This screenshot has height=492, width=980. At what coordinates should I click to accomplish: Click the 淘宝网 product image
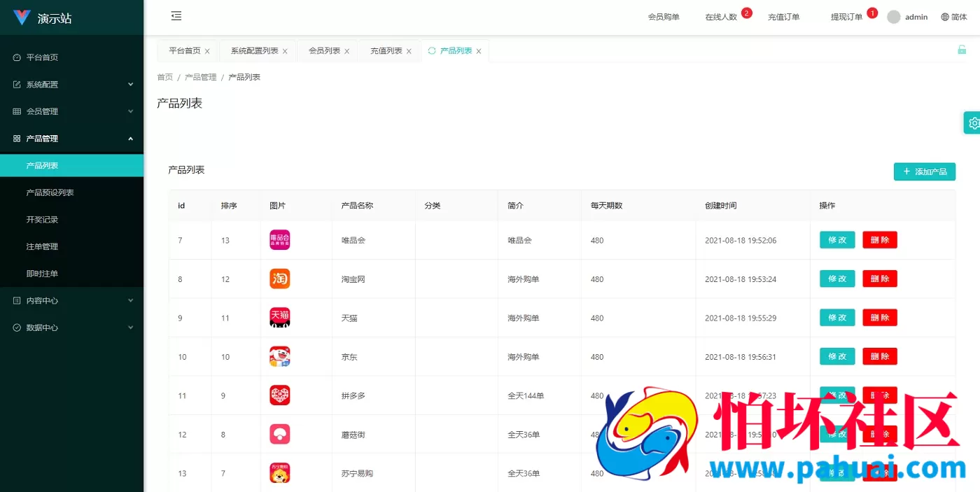click(x=280, y=279)
